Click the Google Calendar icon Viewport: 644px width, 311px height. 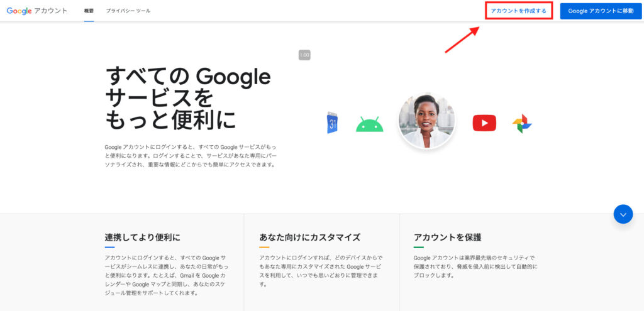coord(332,123)
